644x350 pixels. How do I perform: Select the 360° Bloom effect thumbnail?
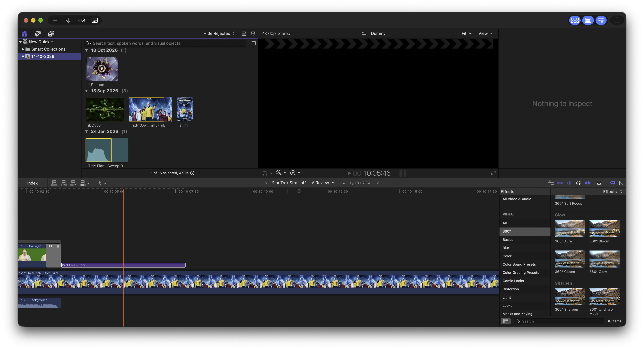604,228
